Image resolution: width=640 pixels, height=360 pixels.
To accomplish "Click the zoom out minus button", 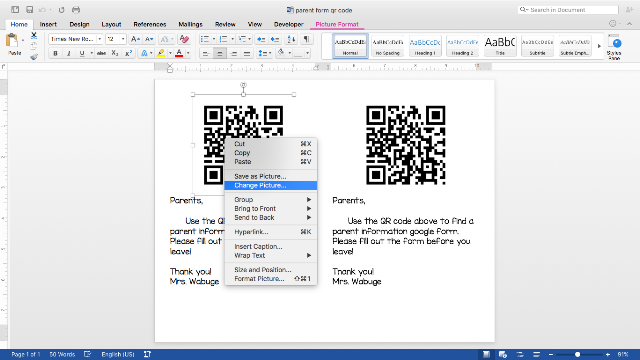I will coord(551,355).
